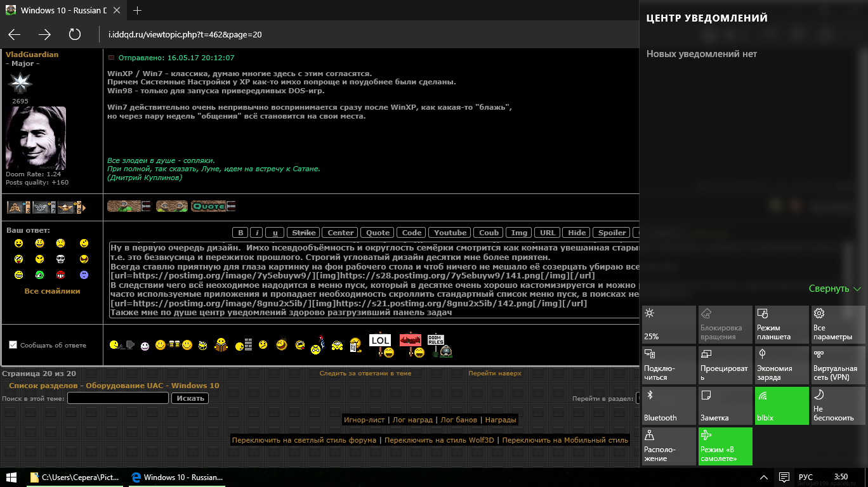Open VladGuardian's profile name link
Viewport: 868px width, 487px height.
tap(32, 55)
